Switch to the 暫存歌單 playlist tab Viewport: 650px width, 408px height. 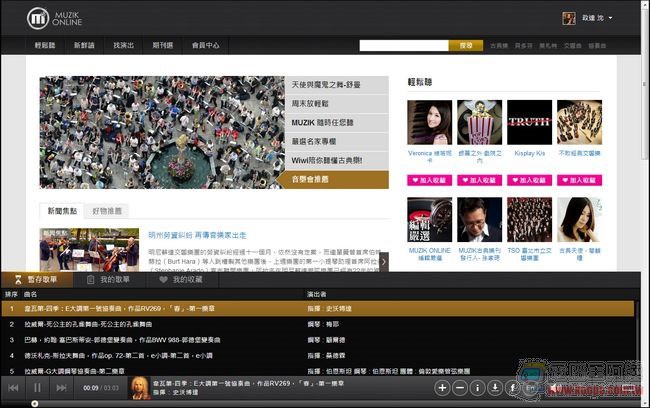(x=37, y=279)
